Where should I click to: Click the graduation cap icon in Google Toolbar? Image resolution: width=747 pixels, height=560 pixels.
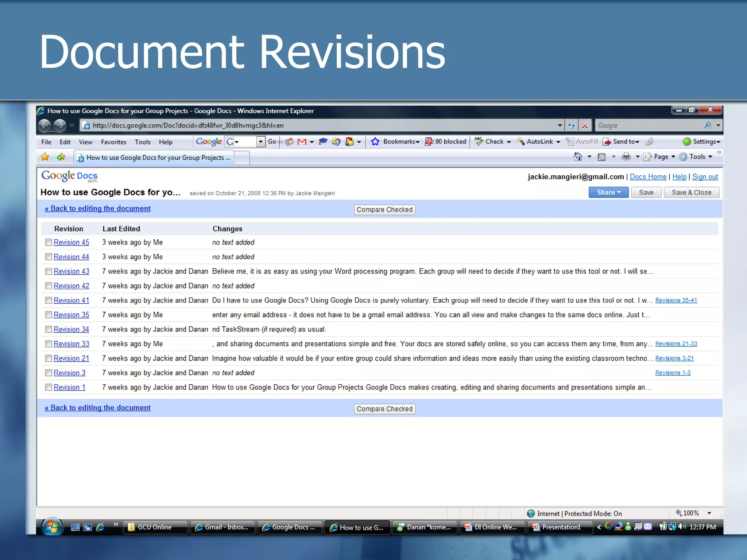point(323,141)
